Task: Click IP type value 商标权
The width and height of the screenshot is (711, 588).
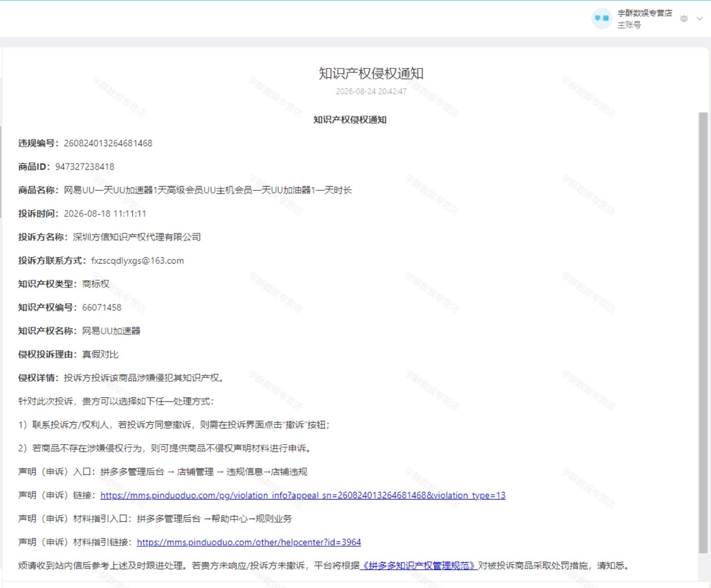Action: [96, 284]
